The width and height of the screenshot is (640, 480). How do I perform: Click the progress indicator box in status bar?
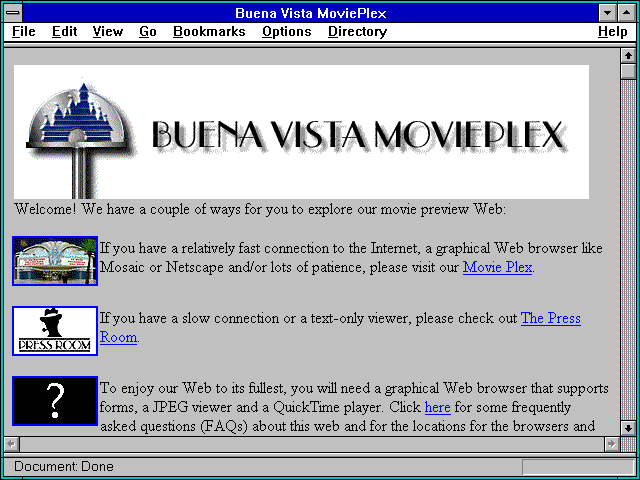tap(578, 467)
